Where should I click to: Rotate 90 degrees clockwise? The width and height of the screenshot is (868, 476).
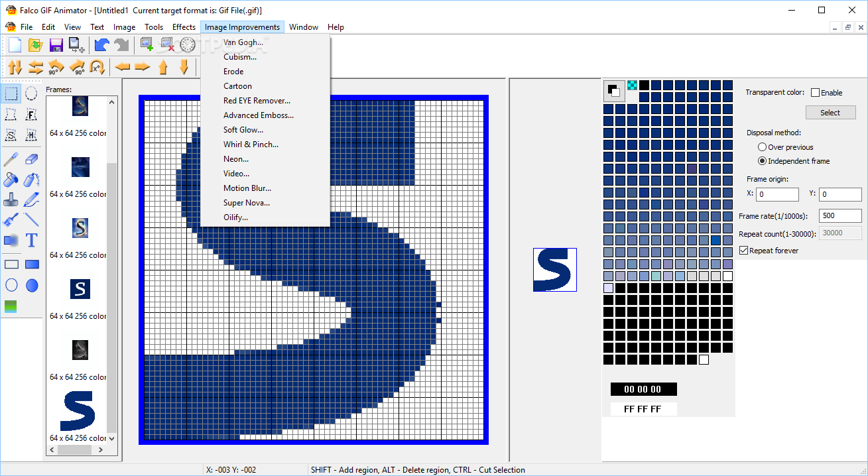coord(77,67)
